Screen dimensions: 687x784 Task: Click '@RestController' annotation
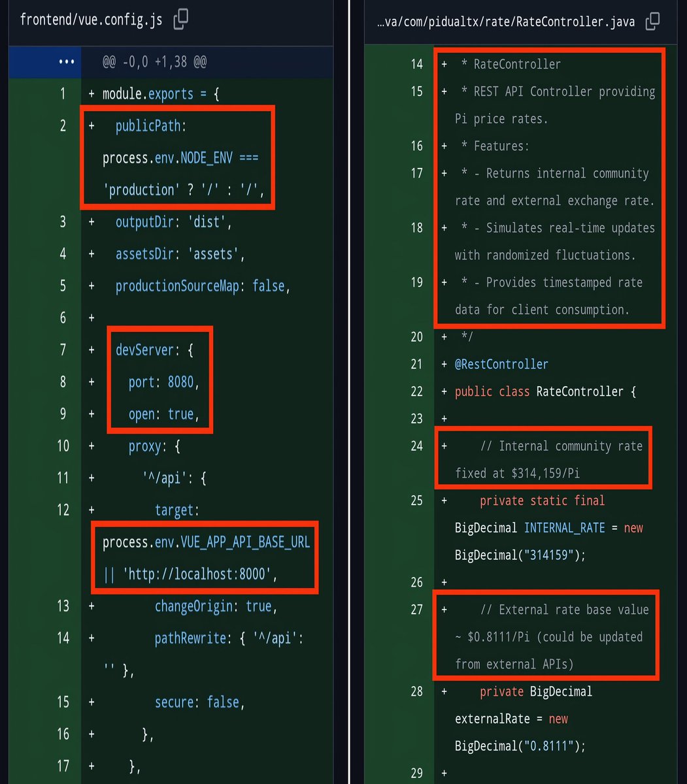(x=501, y=364)
